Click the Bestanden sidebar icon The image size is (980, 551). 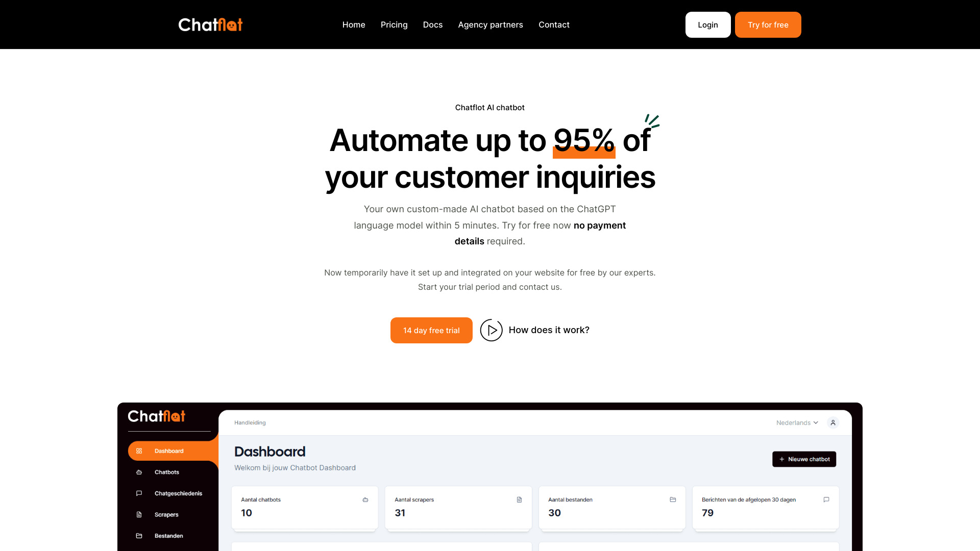tap(139, 536)
